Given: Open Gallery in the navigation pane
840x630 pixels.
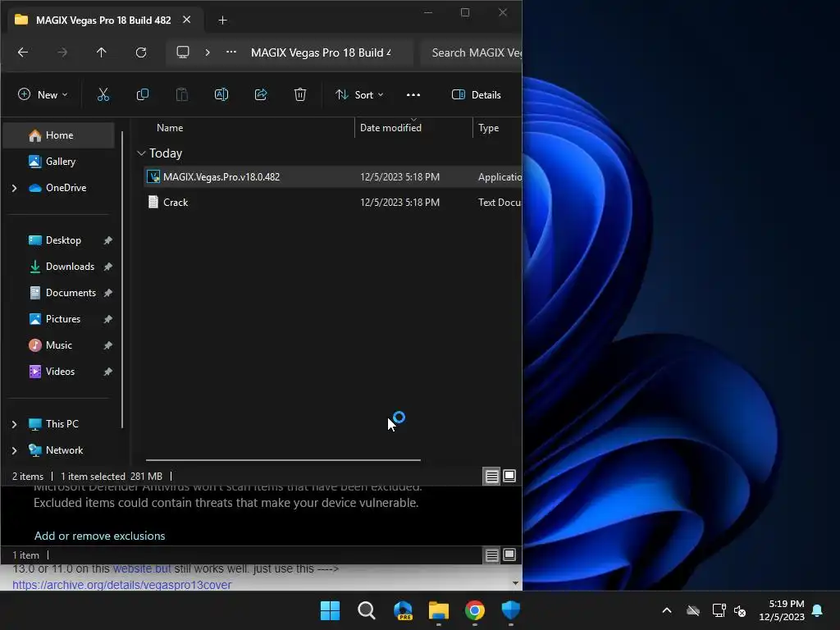Looking at the screenshot, I should [x=60, y=162].
